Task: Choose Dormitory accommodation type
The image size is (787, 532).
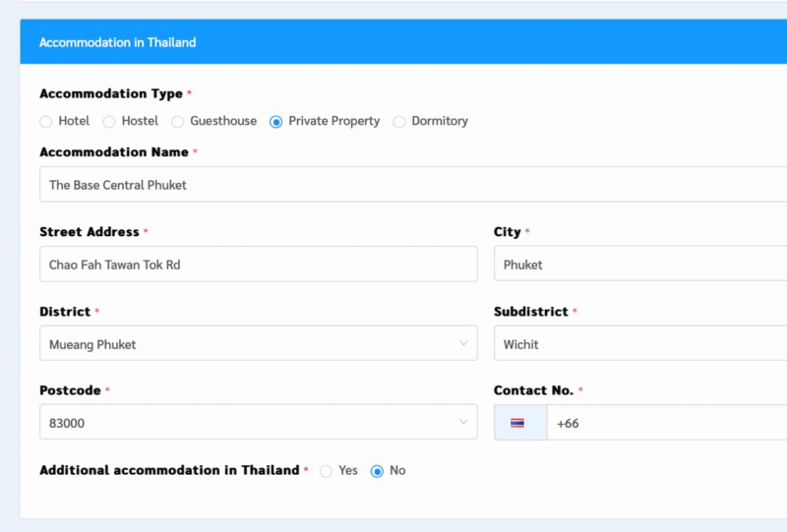Action: coord(399,122)
